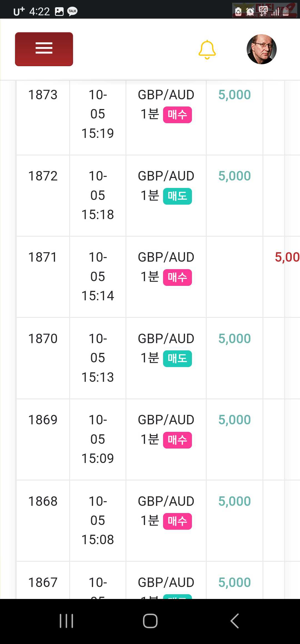Click order number 1867

pyautogui.click(x=43, y=583)
